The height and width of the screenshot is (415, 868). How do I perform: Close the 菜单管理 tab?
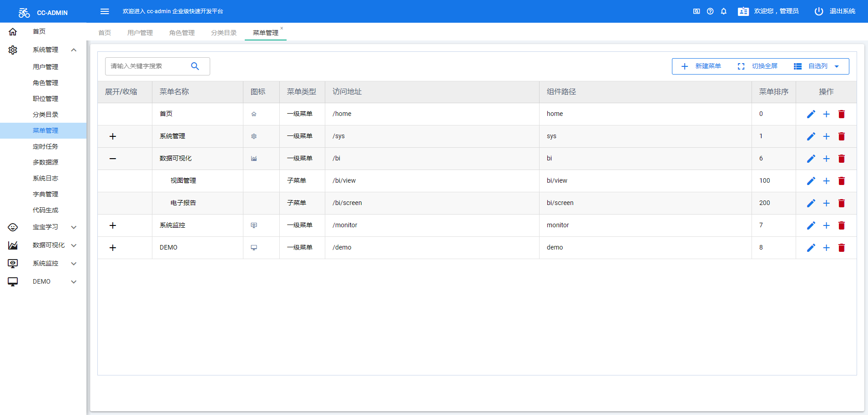click(282, 28)
